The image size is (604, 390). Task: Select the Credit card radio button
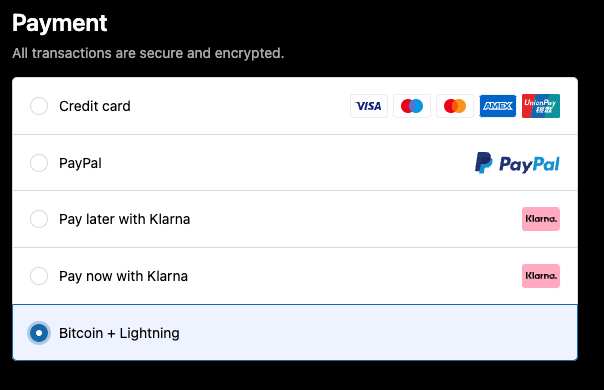[x=39, y=106]
